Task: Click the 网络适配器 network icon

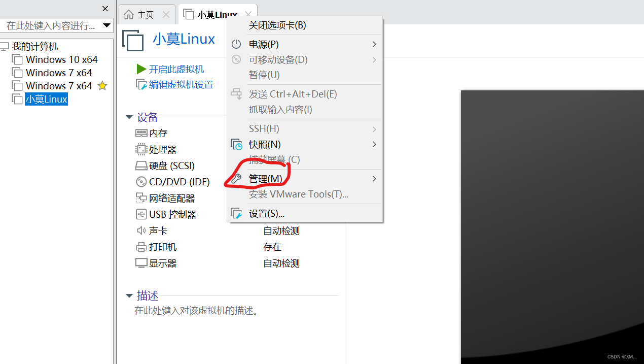Action: pyautogui.click(x=141, y=198)
